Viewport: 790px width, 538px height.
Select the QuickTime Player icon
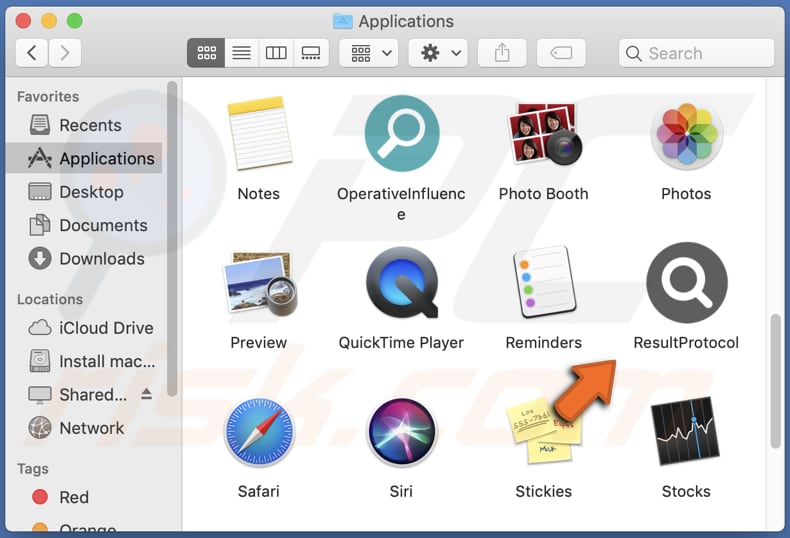tap(402, 283)
